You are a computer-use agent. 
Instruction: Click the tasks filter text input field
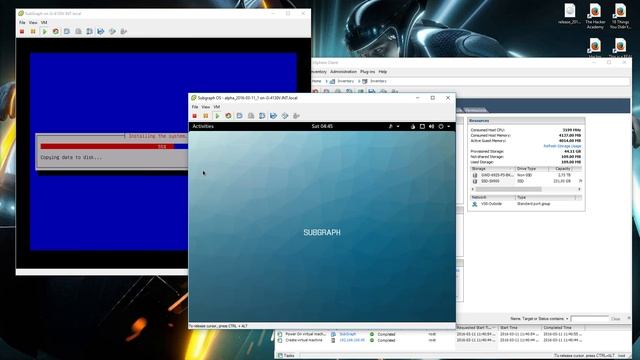pyautogui.click(x=589, y=319)
